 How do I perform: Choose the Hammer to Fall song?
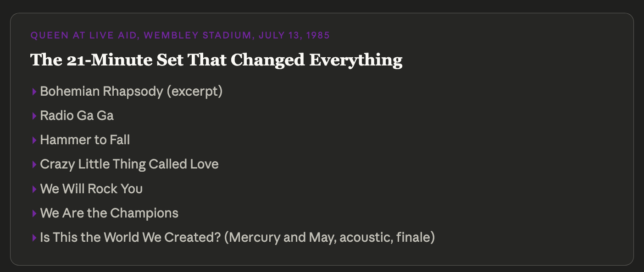(85, 140)
